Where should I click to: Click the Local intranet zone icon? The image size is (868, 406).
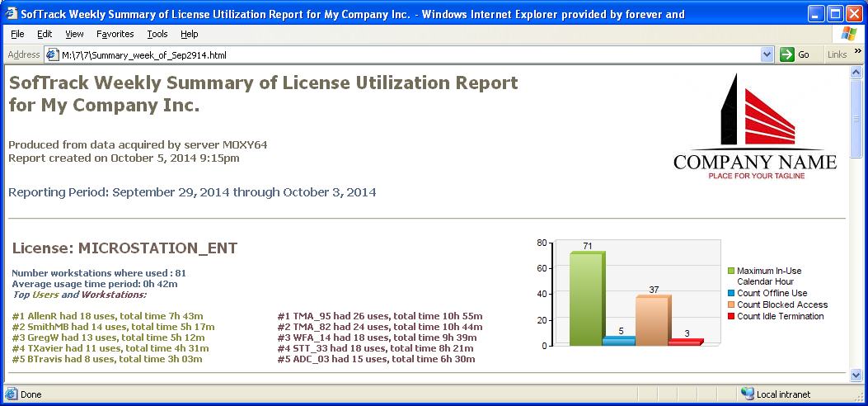point(748,394)
